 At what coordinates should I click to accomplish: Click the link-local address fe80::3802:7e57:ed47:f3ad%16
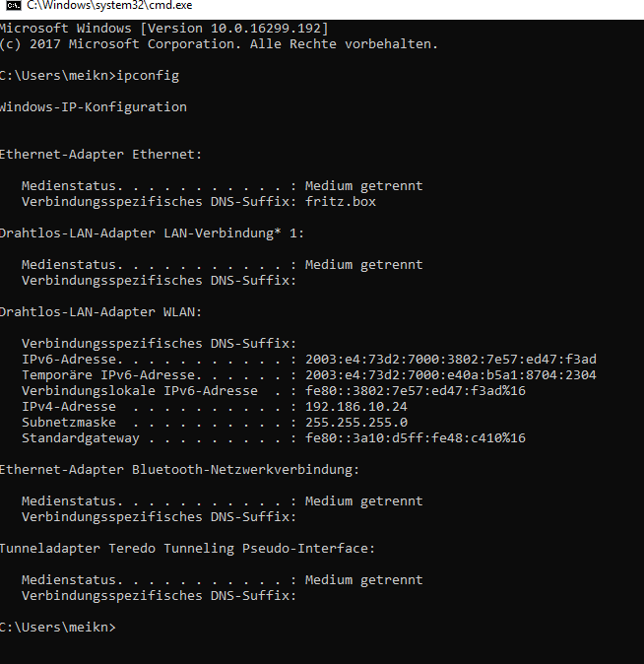pos(416,391)
